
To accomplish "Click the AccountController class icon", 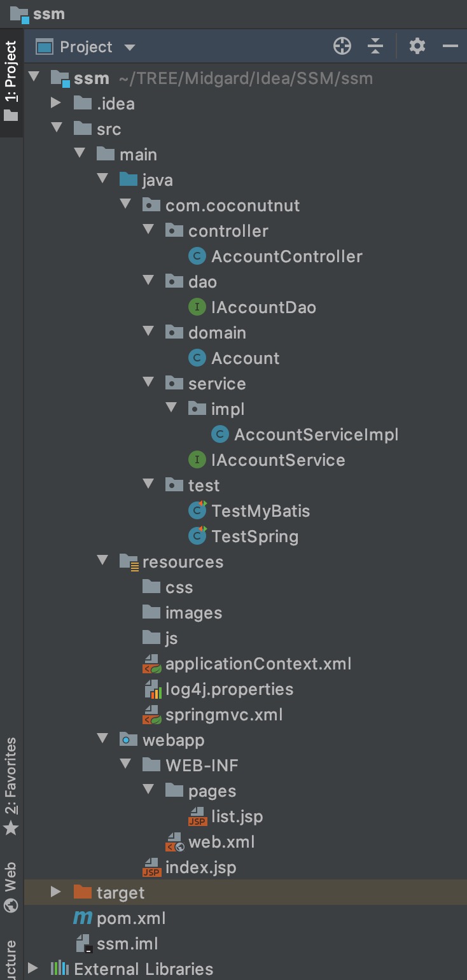I will point(197,256).
